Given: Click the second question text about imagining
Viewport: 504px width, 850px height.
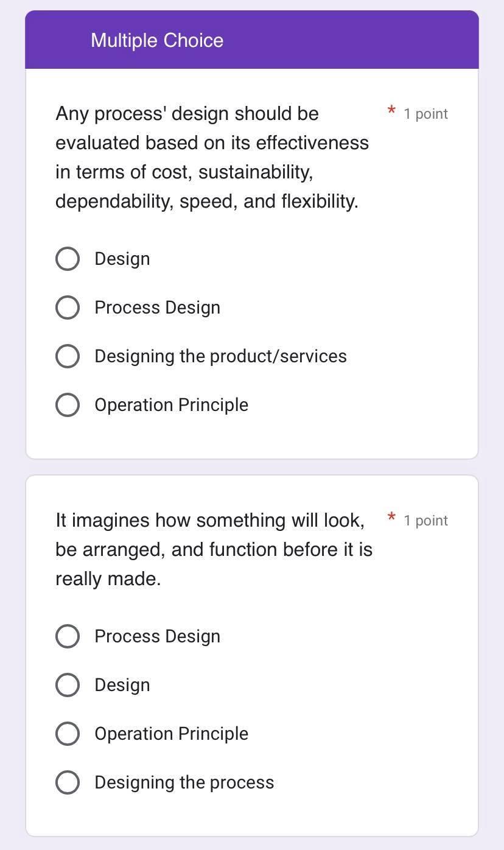Looking at the screenshot, I should click(x=213, y=548).
